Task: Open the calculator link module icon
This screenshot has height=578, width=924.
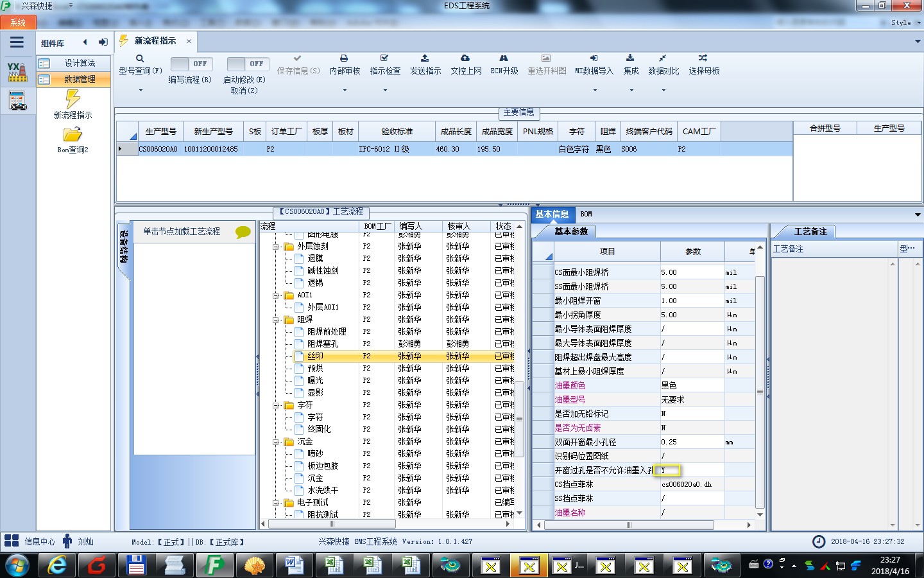Action: [17, 101]
